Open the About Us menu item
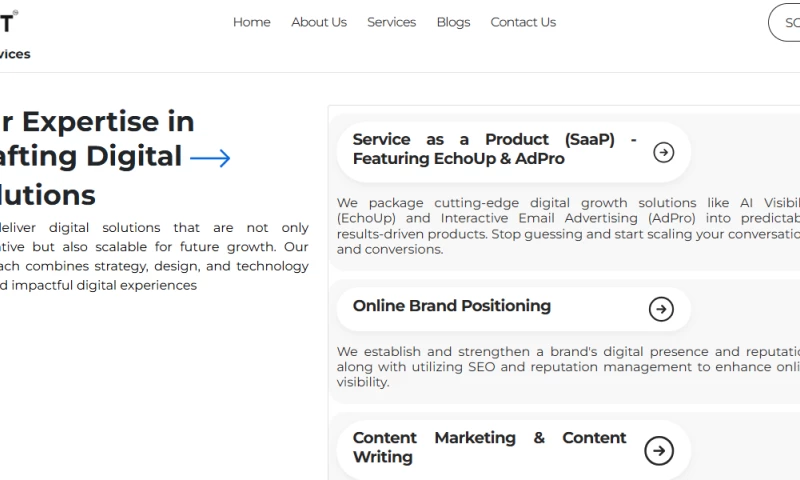800x480 pixels. tap(319, 22)
